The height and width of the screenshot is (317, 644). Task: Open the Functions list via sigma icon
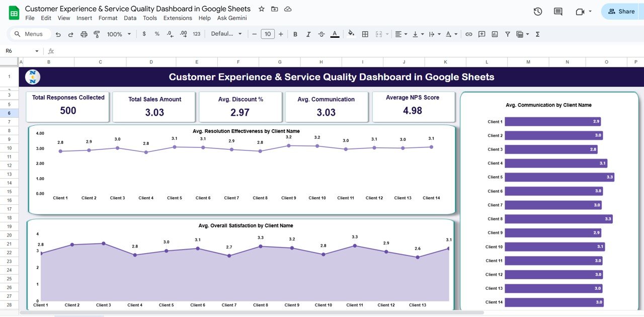coord(537,34)
